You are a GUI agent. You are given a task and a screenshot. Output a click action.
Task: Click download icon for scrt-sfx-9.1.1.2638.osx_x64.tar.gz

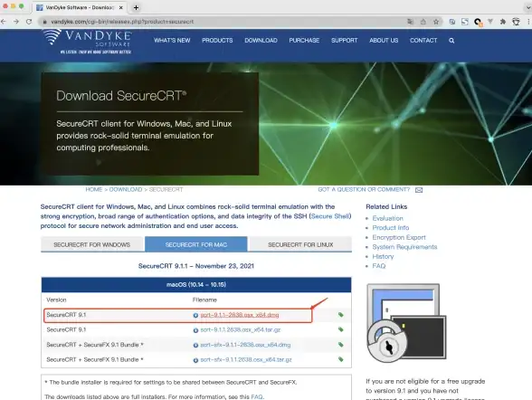[x=195, y=360]
